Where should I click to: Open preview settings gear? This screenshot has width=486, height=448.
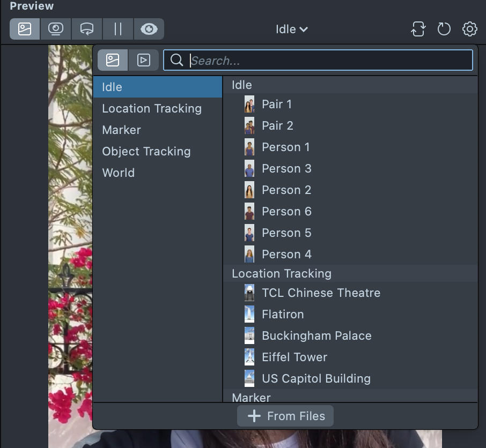[x=470, y=29]
